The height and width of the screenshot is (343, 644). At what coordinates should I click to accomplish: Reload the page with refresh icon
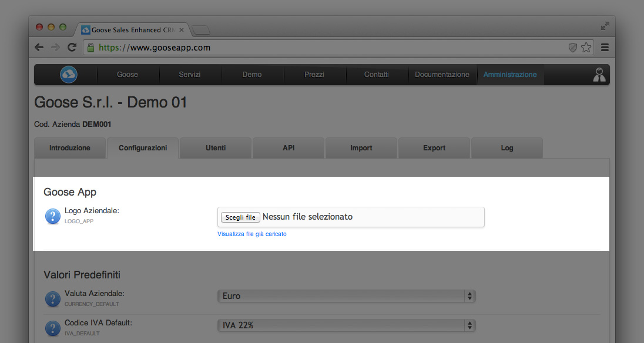(72, 47)
